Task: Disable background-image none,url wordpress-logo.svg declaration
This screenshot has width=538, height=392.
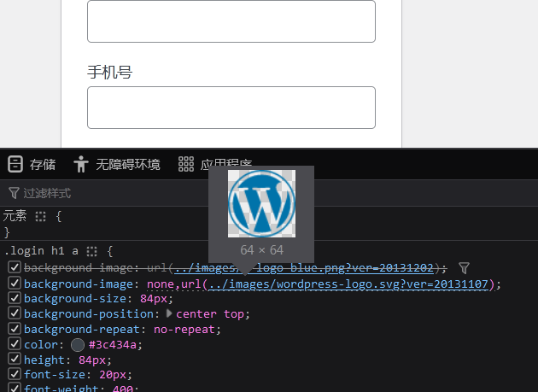Action: pyautogui.click(x=15, y=284)
